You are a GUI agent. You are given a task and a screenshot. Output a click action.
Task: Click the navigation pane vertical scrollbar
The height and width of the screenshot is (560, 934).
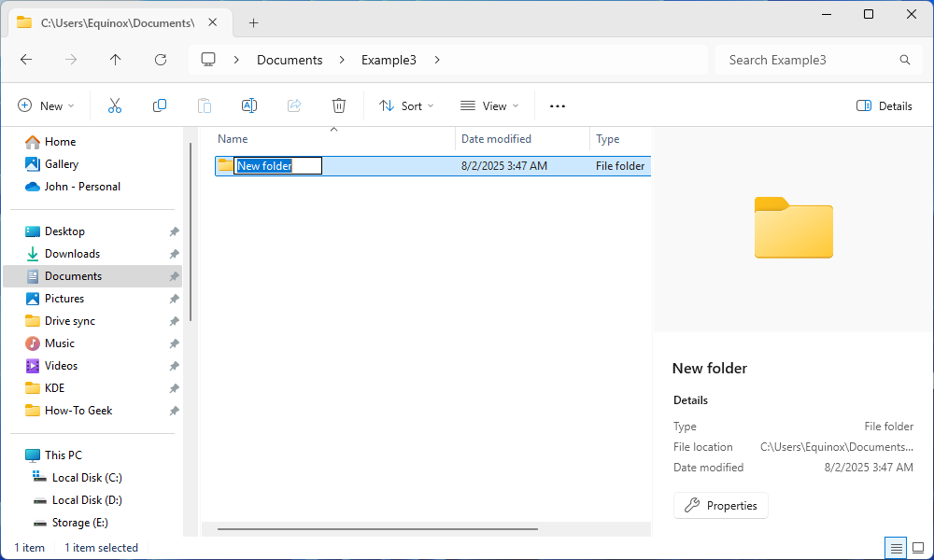point(190,232)
